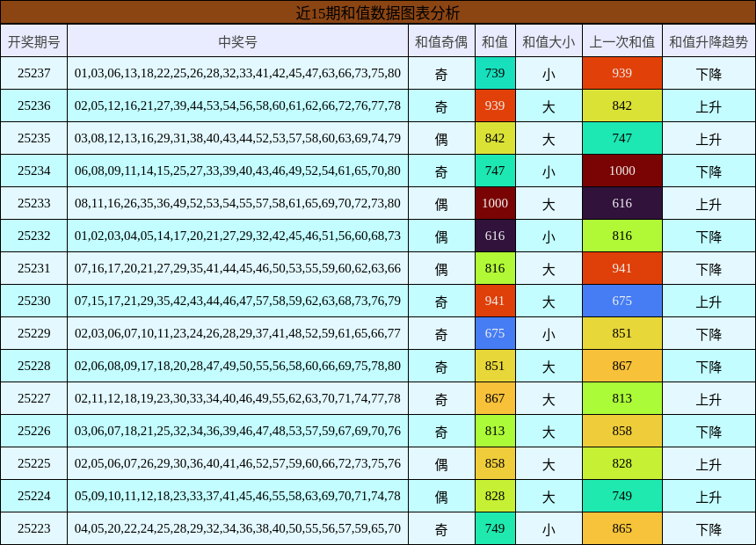Select draw number 25231

(33, 268)
